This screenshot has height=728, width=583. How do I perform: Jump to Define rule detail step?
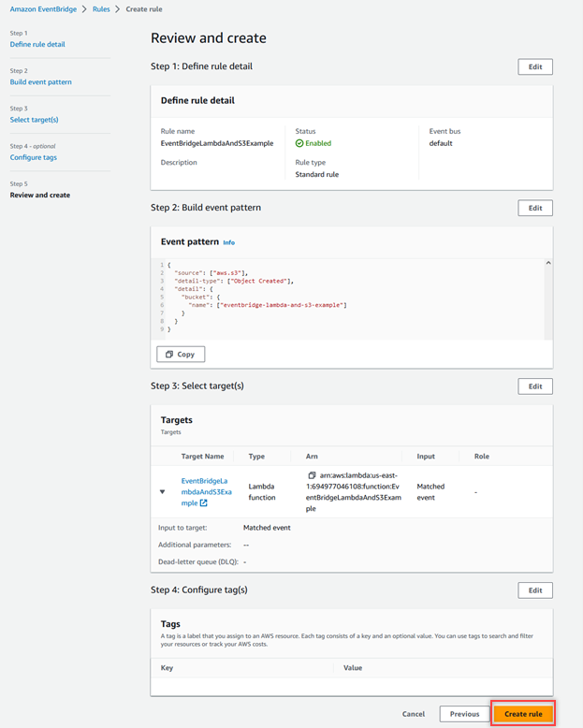(x=37, y=44)
